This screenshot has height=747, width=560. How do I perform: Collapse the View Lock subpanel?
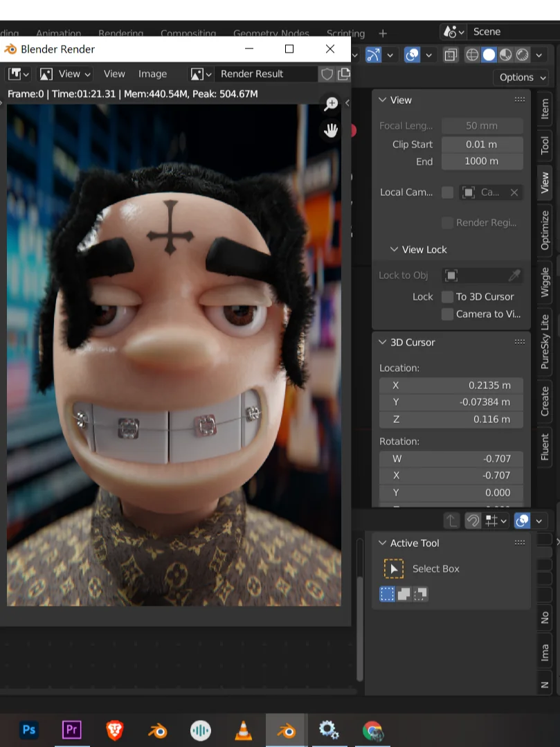(394, 249)
